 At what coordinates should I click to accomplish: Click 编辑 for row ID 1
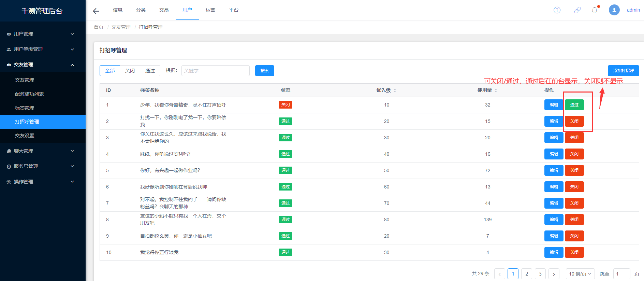click(x=554, y=105)
